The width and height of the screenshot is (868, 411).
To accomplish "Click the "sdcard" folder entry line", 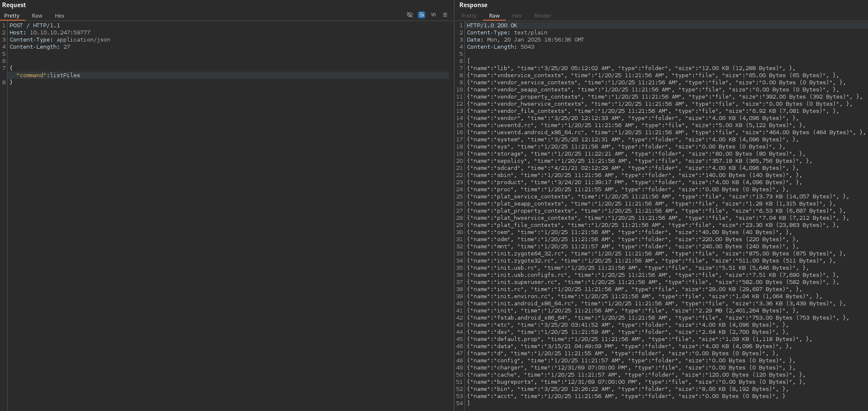I will (x=633, y=168).
